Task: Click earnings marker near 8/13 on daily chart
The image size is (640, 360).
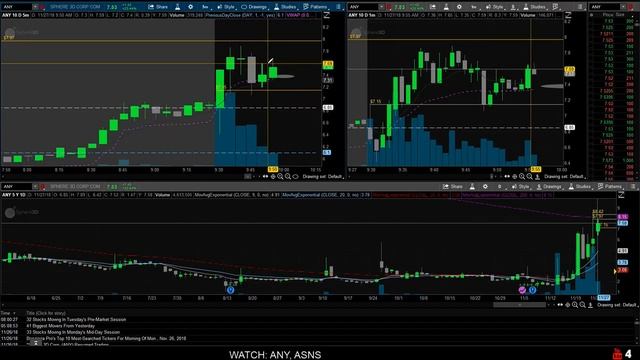Action: (x=230, y=290)
